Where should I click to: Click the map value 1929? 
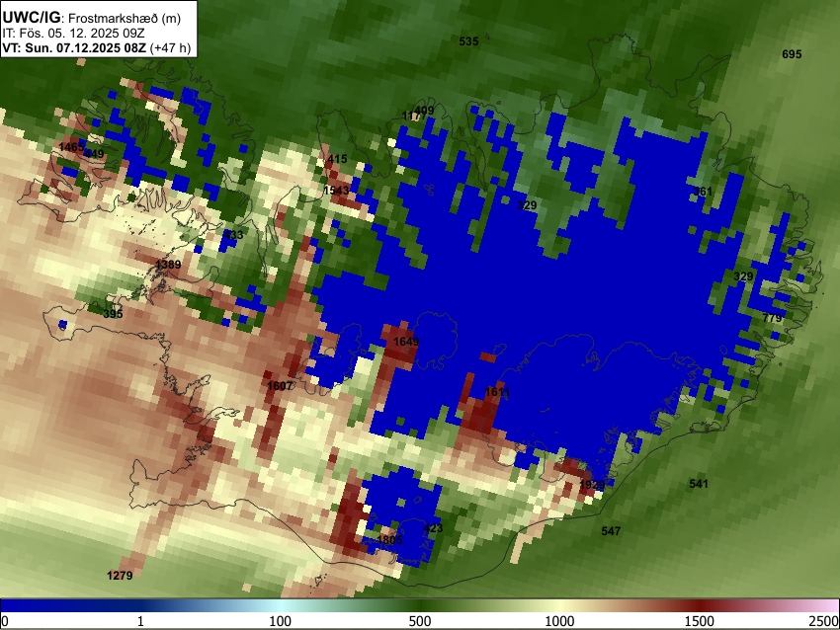(592, 485)
